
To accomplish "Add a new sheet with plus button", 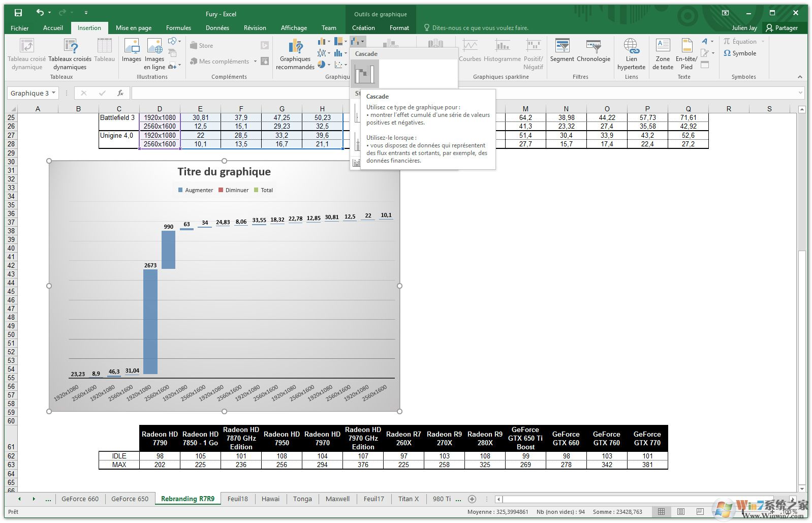I will pos(472,499).
